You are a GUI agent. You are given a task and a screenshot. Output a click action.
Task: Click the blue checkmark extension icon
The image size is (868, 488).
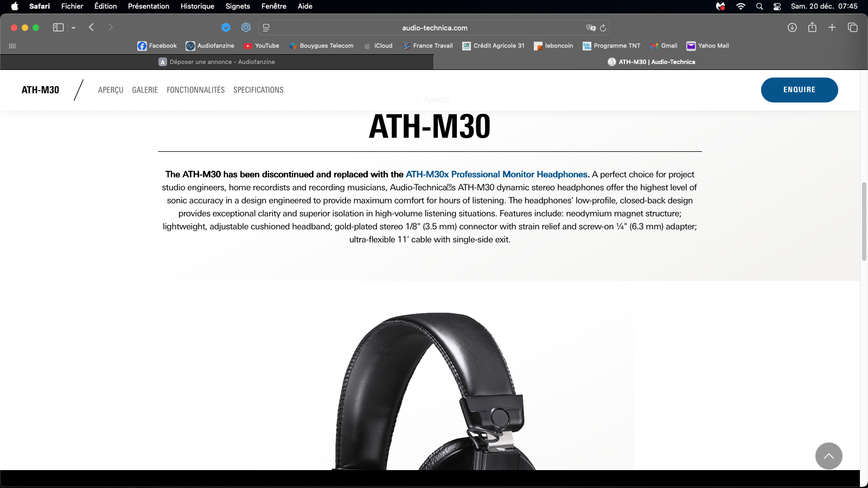(226, 28)
